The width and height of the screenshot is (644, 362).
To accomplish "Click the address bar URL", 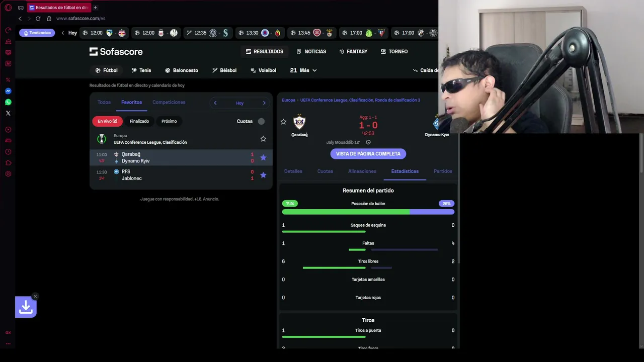I will click(80, 19).
